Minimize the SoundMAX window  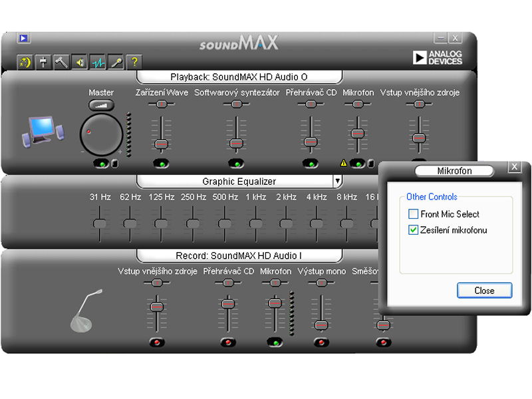coord(440,38)
